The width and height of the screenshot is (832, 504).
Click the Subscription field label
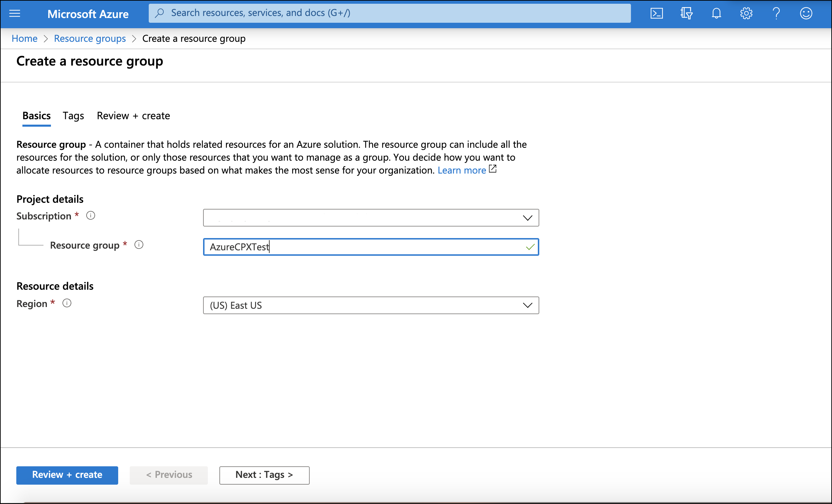[x=44, y=216]
